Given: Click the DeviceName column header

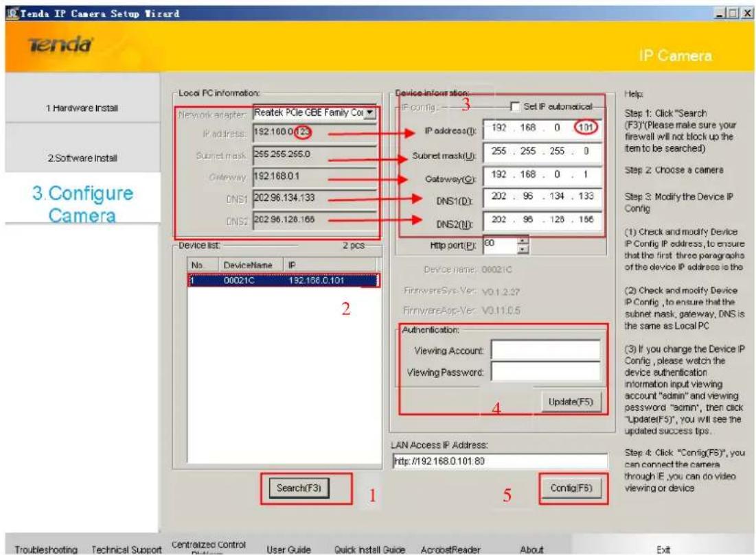Looking at the screenshot, I should click(x=251, y=265).
